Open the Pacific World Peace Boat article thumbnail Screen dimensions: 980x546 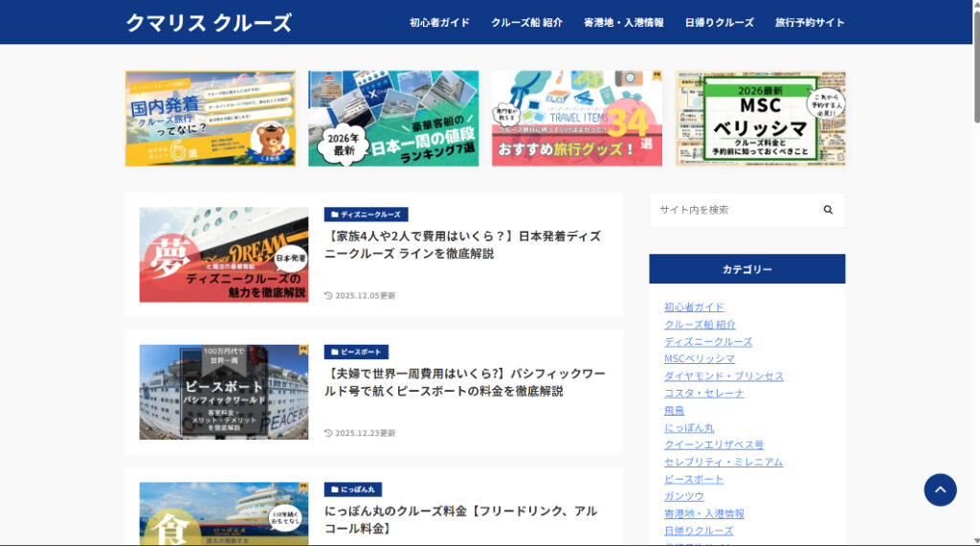click(224, 392)
